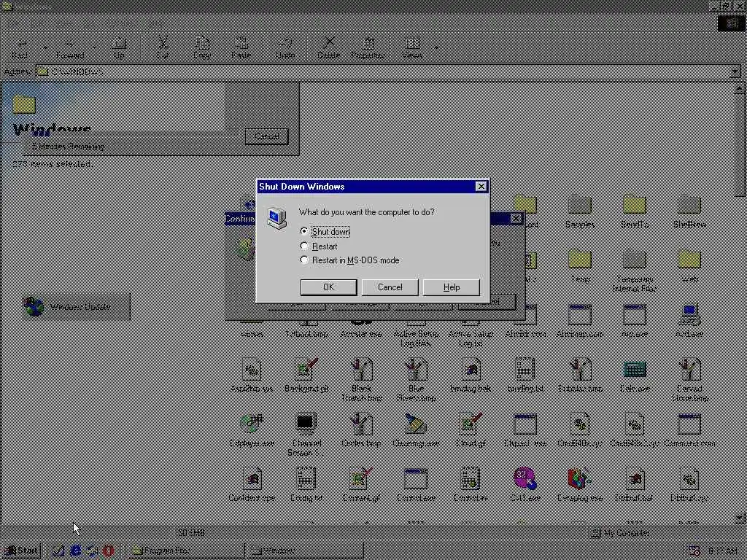The image size is (747, 560).
Task: Click the Paste toolbar icon
Action: tap(241, 48)
